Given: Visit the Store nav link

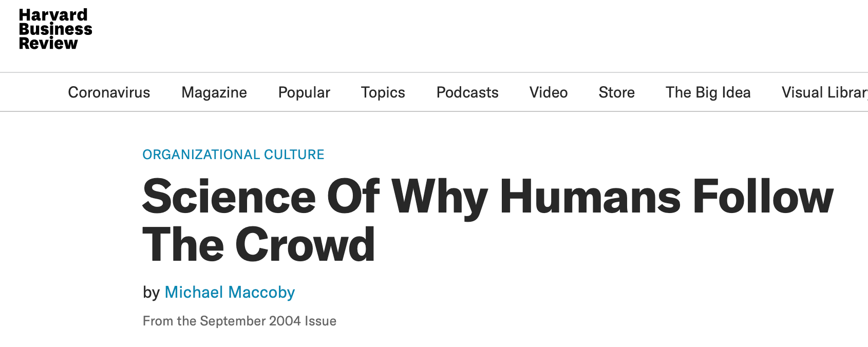Looking at the screenshot, I should (x=617, y=92).
